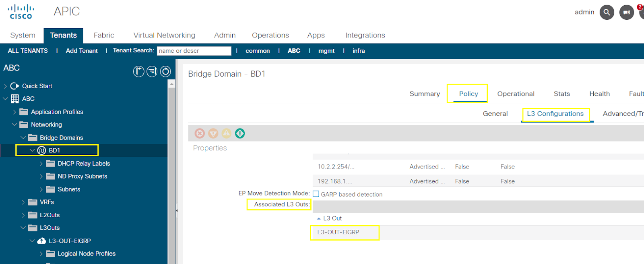Click the first ABC panel toolbar icon

pos(138,72)
